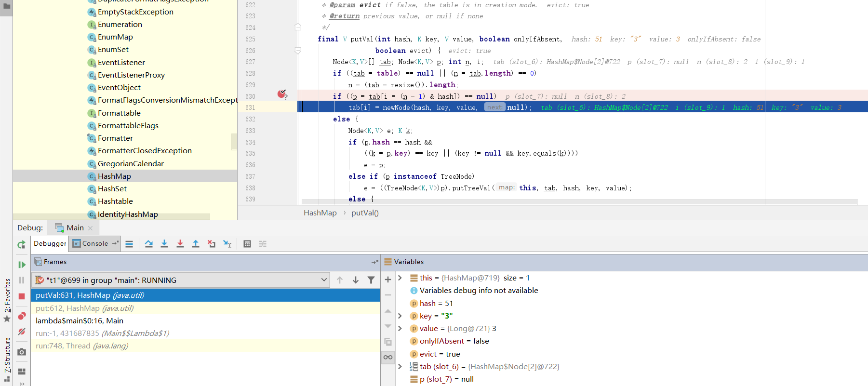Toggle the breakpoint on line 630
868x386 pixels.
[x=282, y=94]
